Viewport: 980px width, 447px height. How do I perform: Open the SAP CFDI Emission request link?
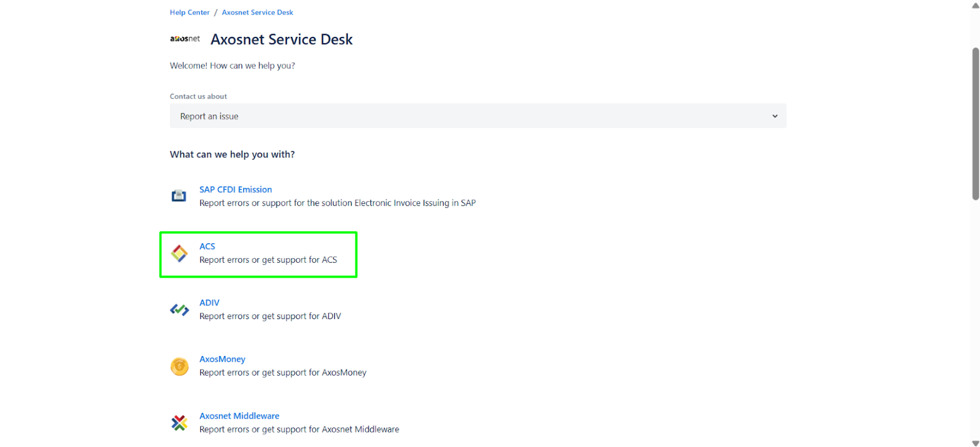235,190
